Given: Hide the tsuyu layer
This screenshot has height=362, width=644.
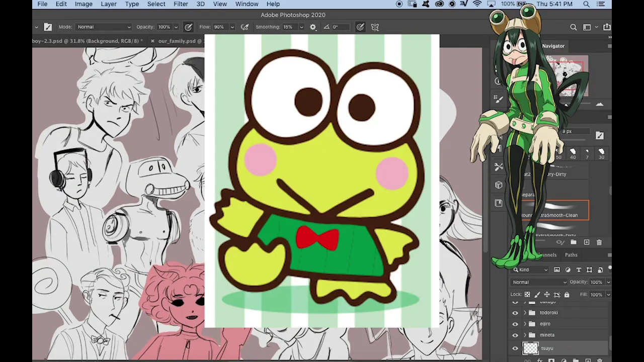Looking at the screenshot, I should tap(515, 348).
